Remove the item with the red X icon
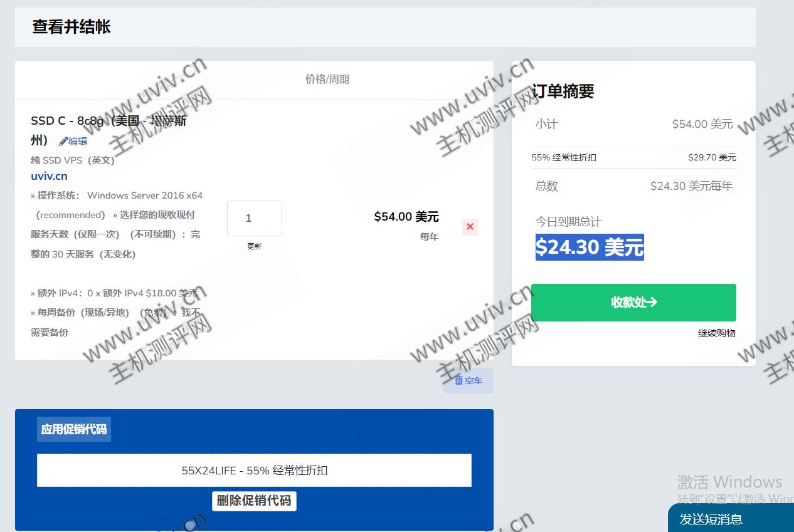 (x=470, y=227)
